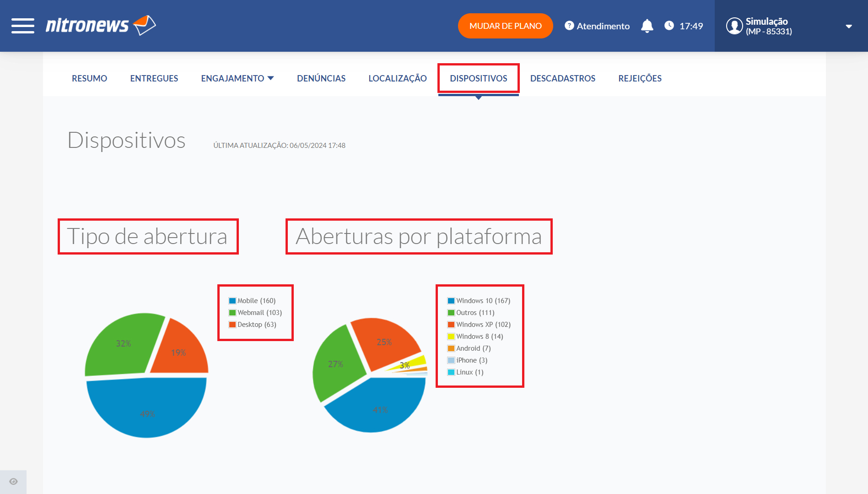This screenshot has width=868, height=494.
Task: Click the Mudar de Plano button
Action: (x=505, y=26)
